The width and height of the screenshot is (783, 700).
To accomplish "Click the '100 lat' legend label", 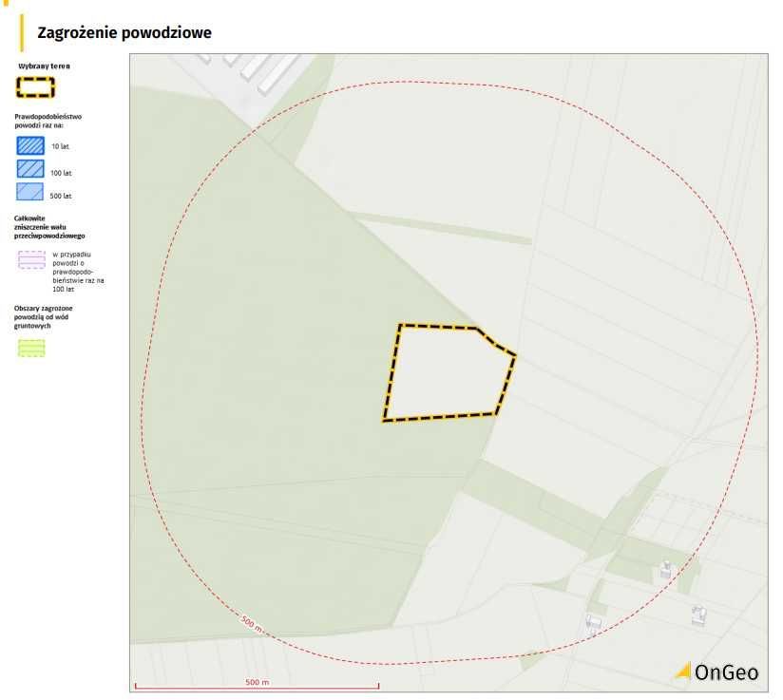I will pos(61,173).
